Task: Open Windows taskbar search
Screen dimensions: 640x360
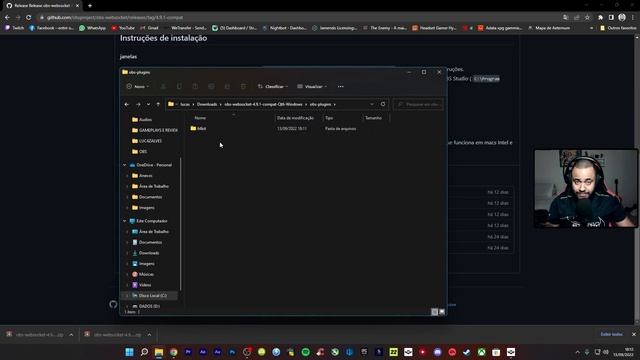Action: [144, 352]
